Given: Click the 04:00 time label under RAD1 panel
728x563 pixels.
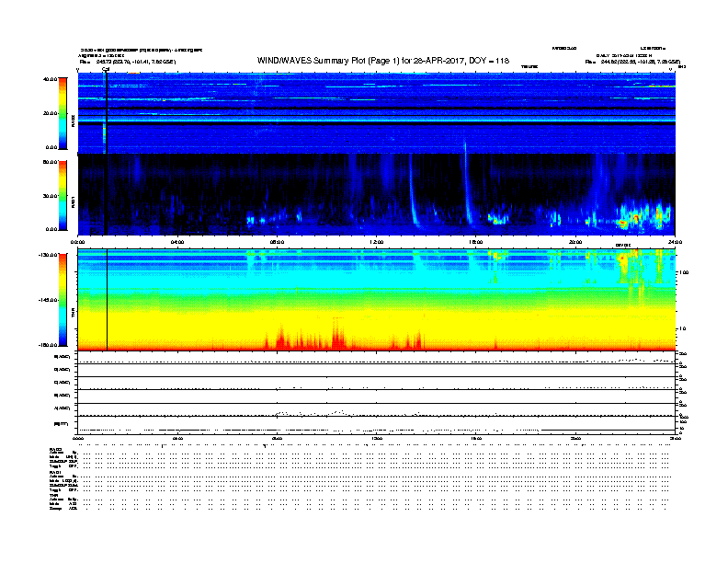Looking at the screenshot, I should coord(177,242).
